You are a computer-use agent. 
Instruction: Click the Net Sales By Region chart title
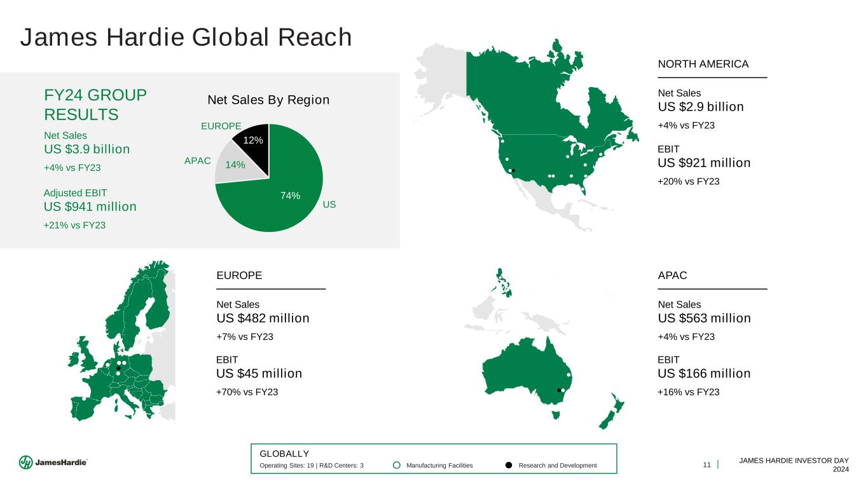click(x=268, y=100)
